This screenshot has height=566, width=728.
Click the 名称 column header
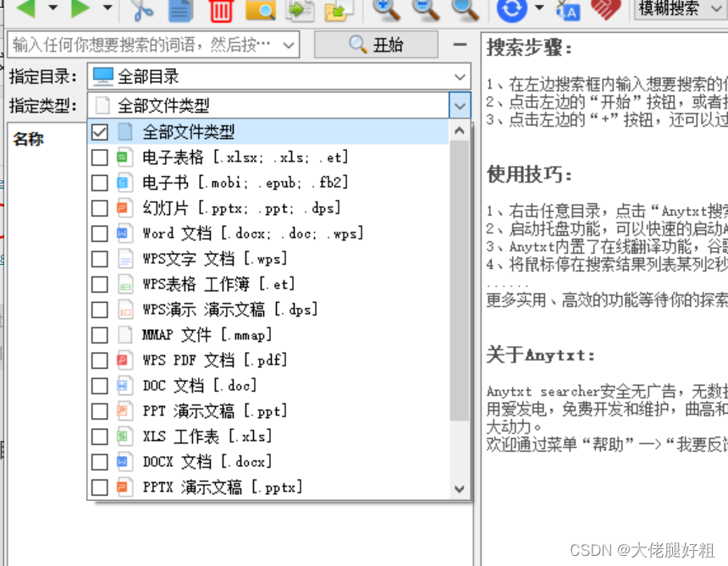click(x=29, y=139)
